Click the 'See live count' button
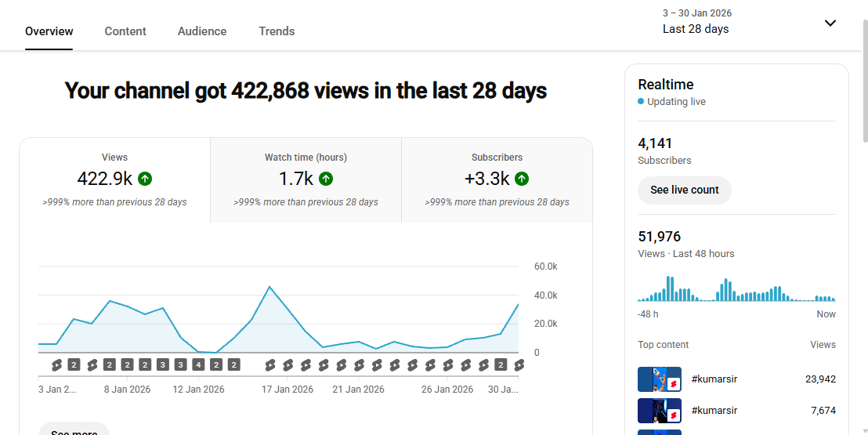 click(684, 190)
